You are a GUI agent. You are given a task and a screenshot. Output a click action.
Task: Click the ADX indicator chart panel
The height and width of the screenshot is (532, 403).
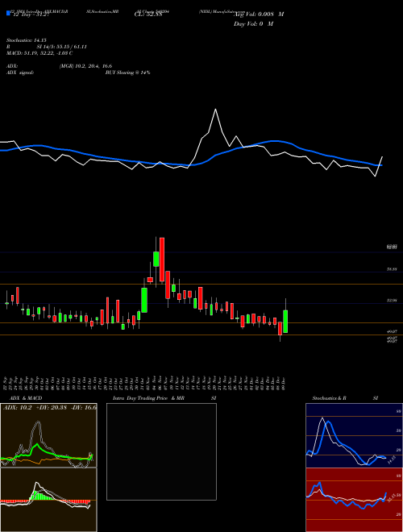pyautogui.click(x=48, y=435)
